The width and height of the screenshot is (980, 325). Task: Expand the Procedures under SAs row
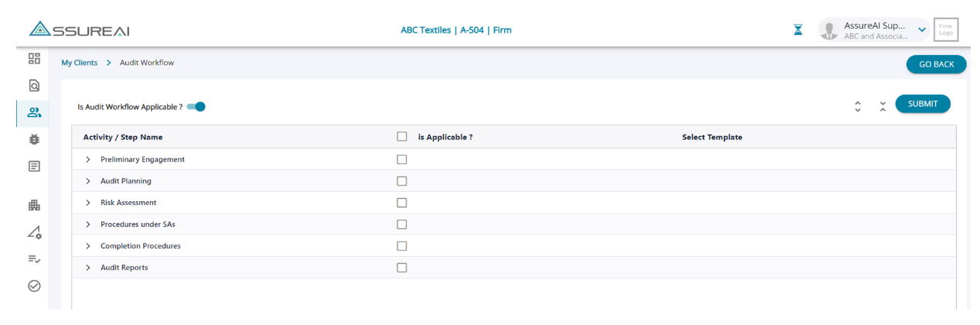pyautogui.click(x=88, y=224)
